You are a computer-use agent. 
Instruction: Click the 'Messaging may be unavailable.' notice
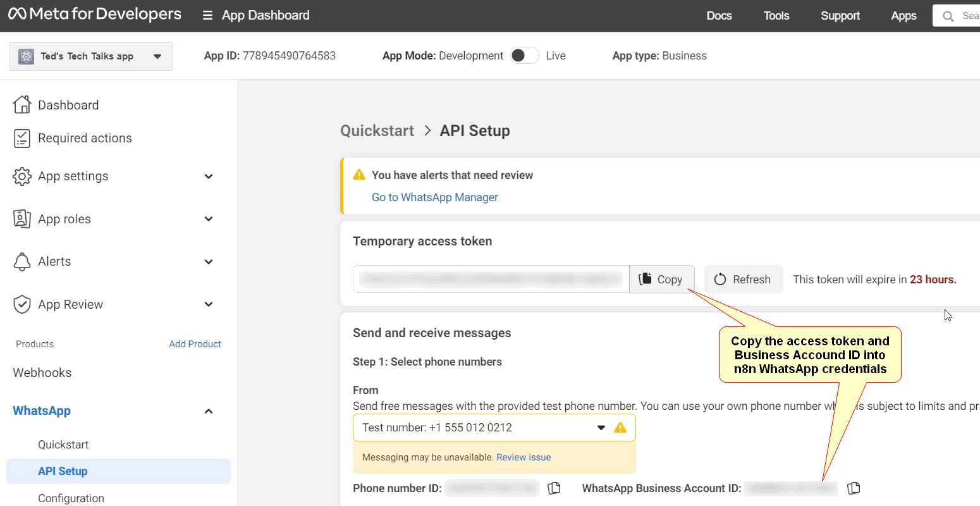pos(427,457)
